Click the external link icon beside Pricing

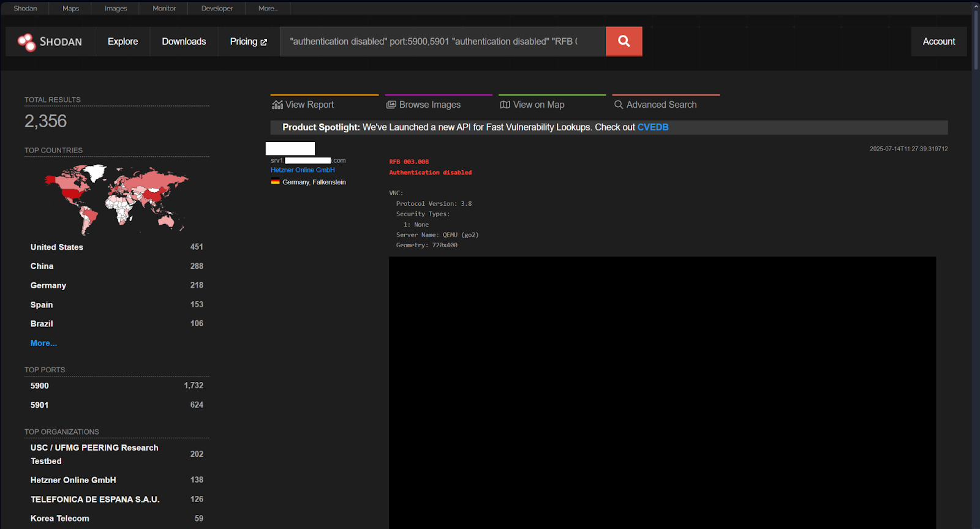[264, 42]
